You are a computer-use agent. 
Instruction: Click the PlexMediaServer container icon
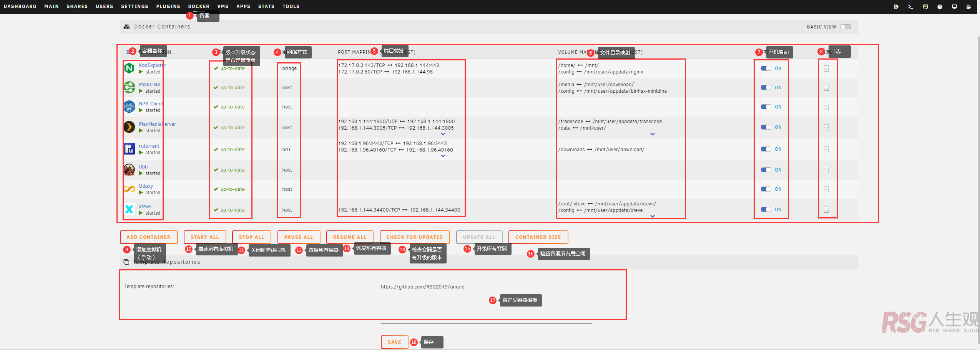tap(130, 127)
